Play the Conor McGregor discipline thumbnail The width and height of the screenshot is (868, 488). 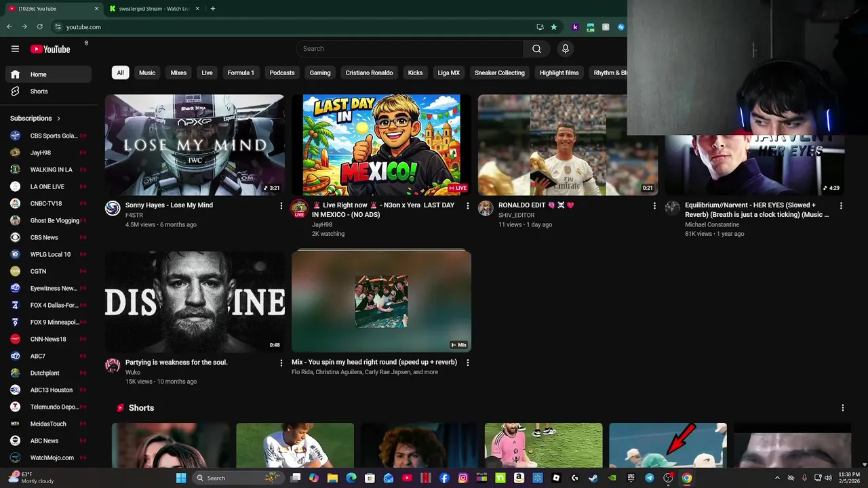click(195, 302)
